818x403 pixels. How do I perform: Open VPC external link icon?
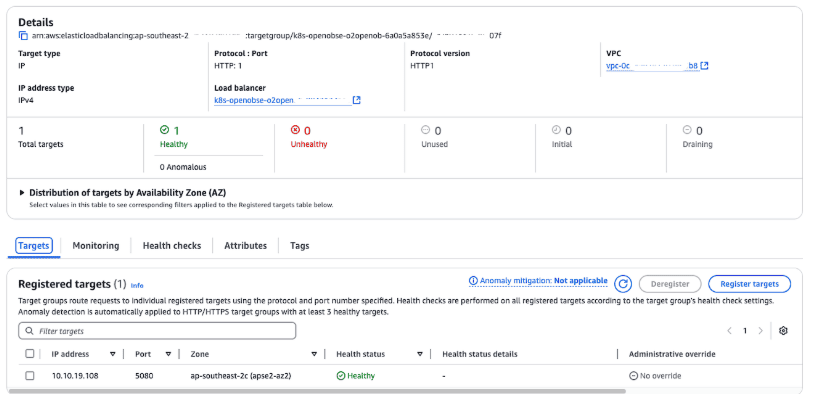[x=704, y=66]
